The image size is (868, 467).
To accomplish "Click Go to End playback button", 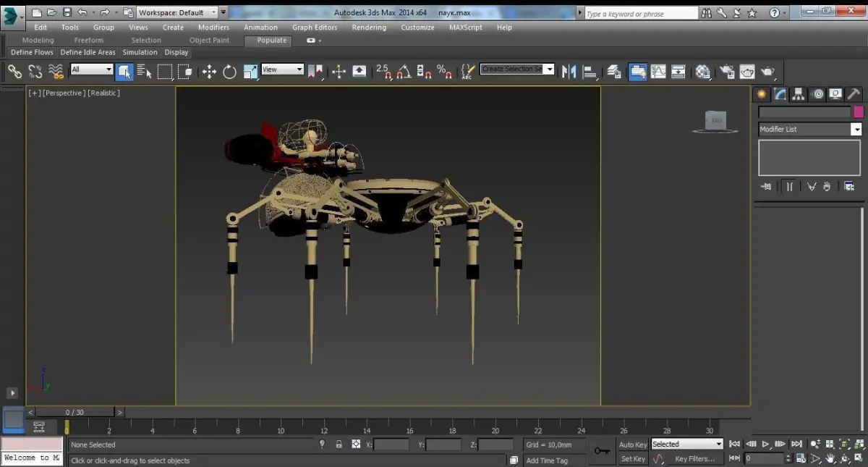I will pos(796,444).
